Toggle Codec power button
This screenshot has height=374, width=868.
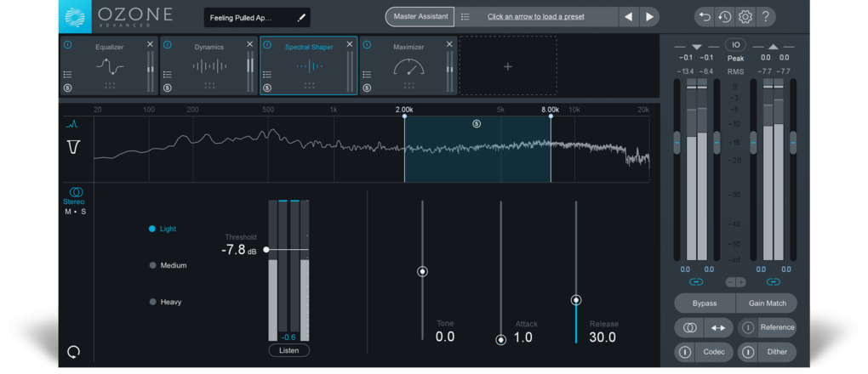click(x=685, y=352)
